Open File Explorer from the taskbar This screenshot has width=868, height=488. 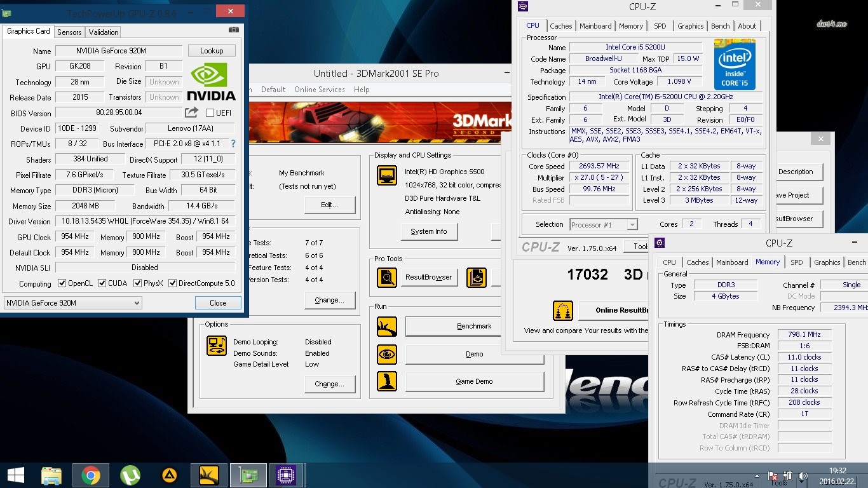point(51,475)
